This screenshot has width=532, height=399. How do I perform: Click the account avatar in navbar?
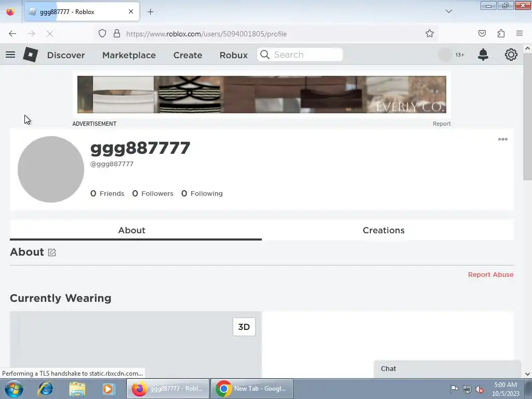tap(445, 55)
